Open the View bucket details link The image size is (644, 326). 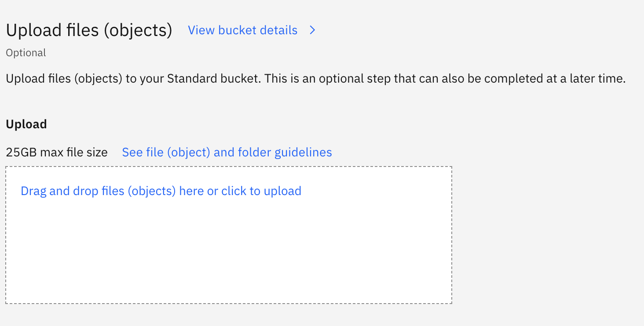coord(243,30)
